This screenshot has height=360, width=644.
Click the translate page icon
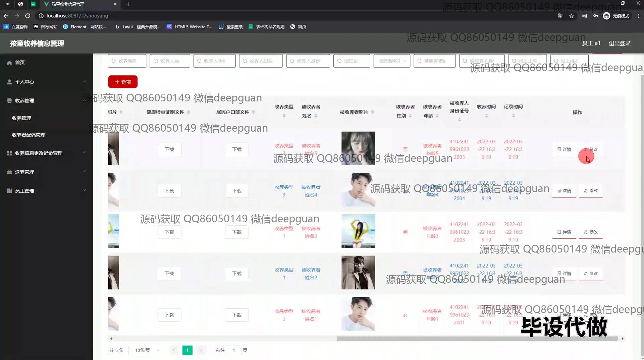point(560,16)
